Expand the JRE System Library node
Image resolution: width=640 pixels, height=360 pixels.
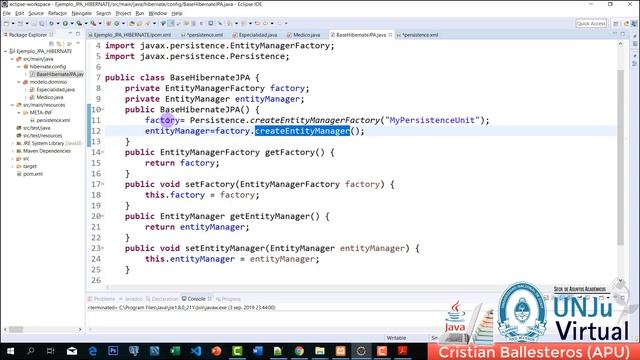click(x=12, y=143)
